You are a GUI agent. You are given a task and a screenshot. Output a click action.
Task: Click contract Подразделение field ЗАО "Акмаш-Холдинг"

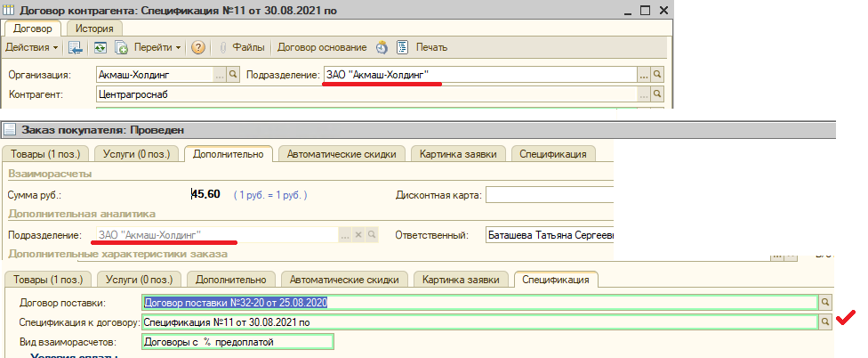pos(480,74)
